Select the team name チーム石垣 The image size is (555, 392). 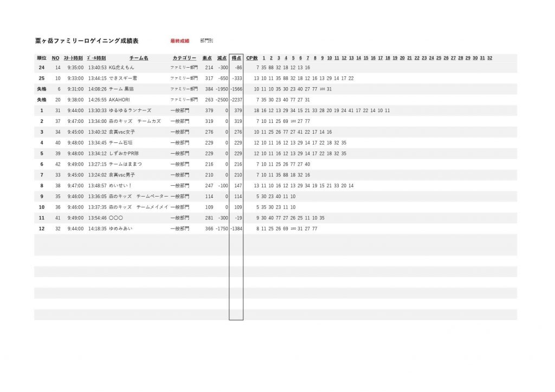coord(121,143)
